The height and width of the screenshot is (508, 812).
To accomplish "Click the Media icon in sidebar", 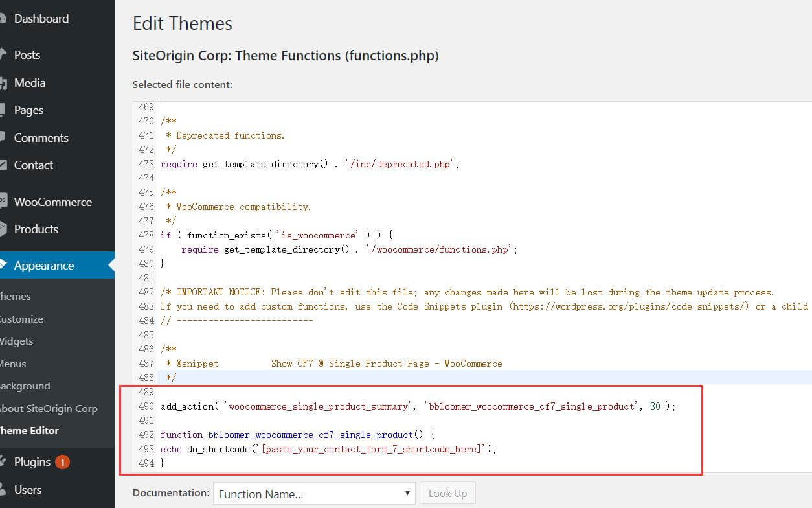I will click(3, 83).
